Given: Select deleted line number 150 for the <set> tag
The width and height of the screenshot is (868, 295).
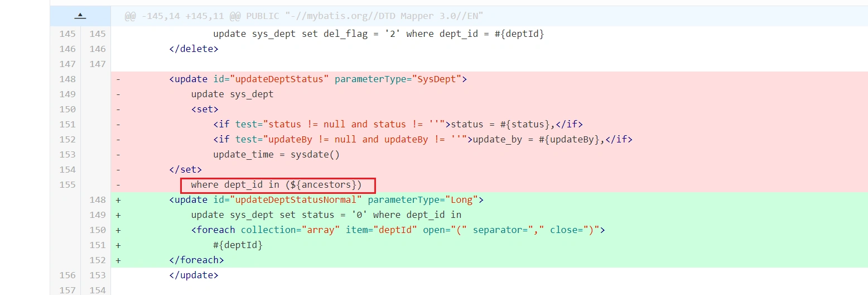Looking at the screenshot, I should pos(67,110).
